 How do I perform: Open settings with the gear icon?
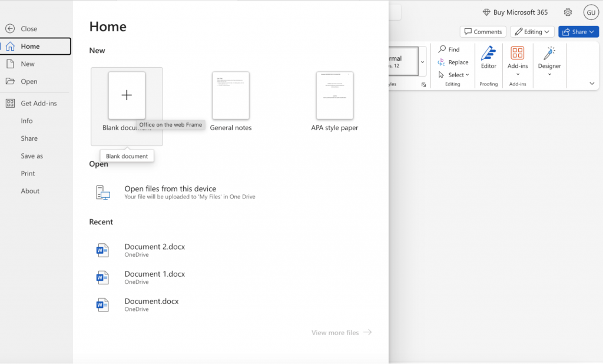click(x=568, y=12)
